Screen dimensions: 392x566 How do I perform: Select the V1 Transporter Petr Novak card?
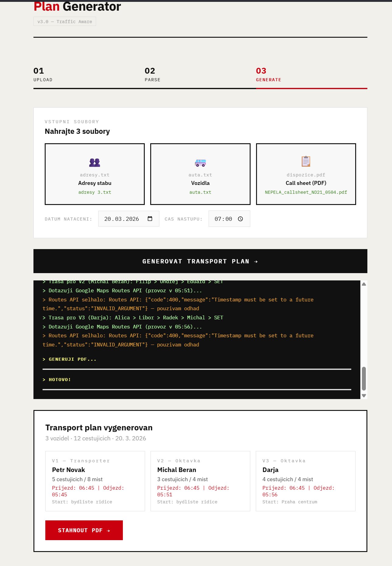pyautogui.click(x=95, y=481)
